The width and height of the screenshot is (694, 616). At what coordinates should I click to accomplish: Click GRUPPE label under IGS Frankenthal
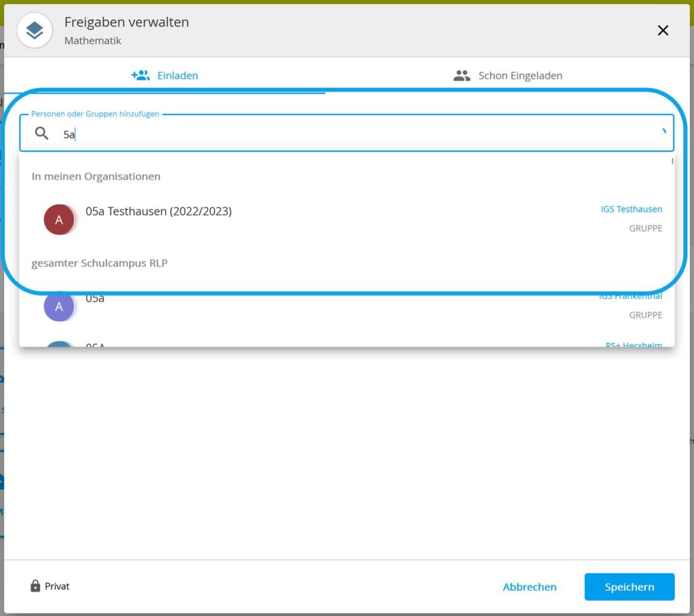pos(646,315)
